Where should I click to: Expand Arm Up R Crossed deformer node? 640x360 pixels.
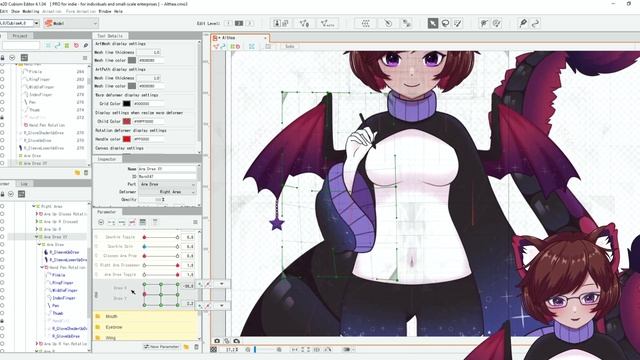[37, 222]
